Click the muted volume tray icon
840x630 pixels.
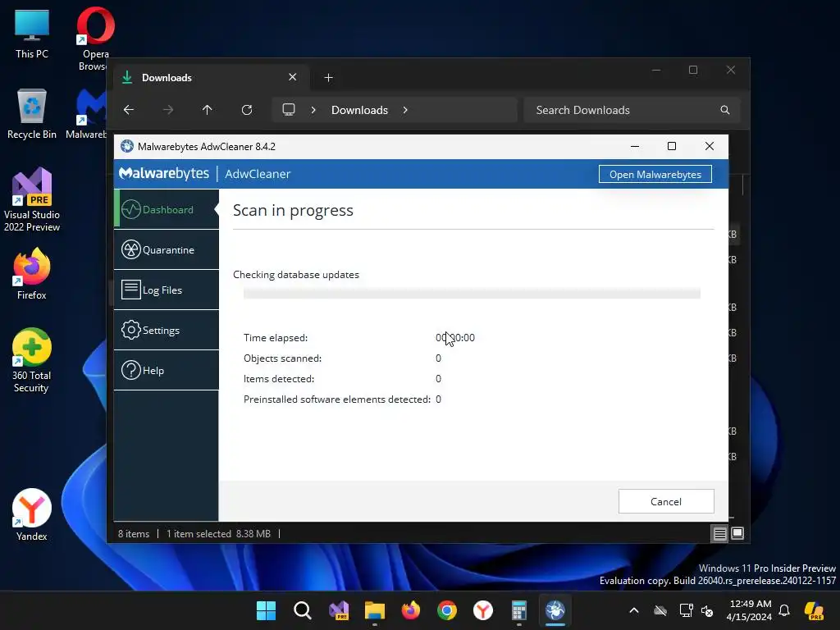click(x=707, y=610)
